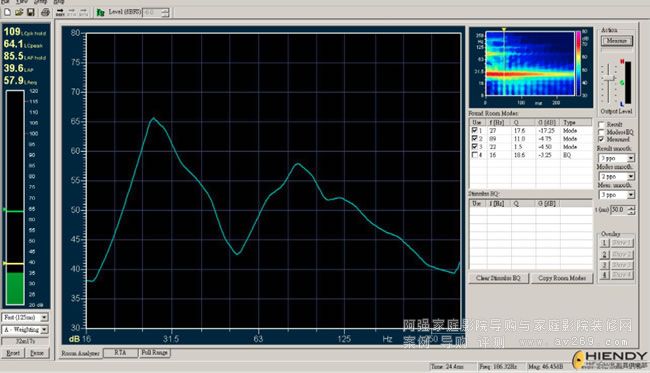Select overlay slot 1 button

(604, 243)
